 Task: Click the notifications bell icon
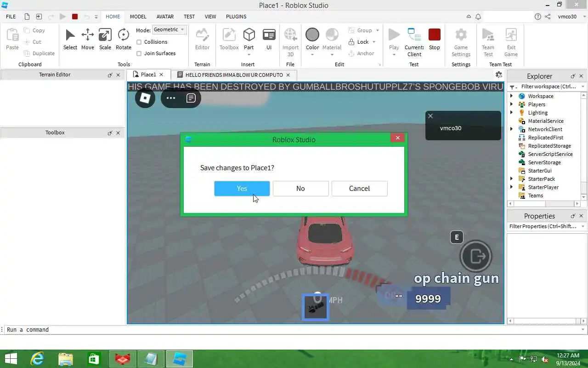478,17
